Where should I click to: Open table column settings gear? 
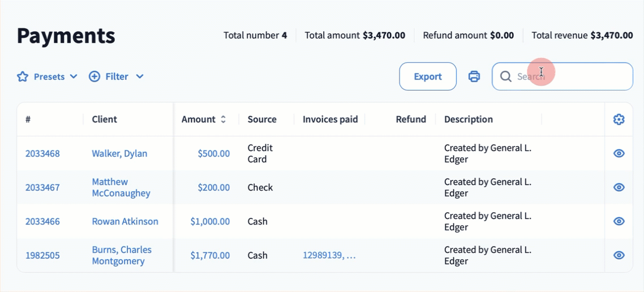(619, 119)
